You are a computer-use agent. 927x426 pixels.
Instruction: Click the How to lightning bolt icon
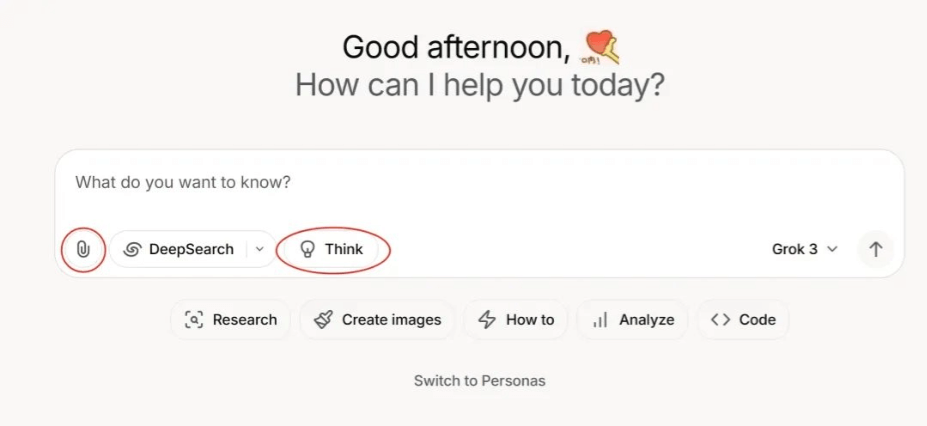coord(487,320)
